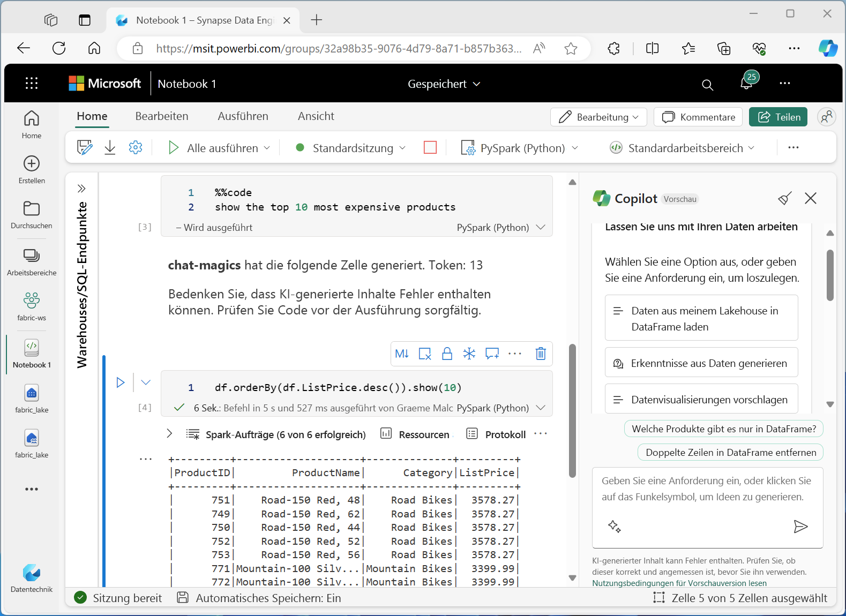Open the Microsoft app launcher grid

click(32, 83)
